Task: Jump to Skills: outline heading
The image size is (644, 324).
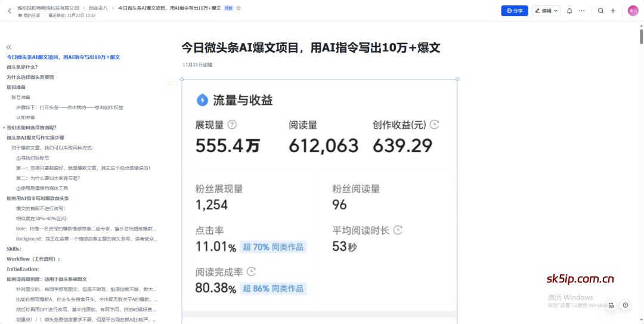Action: click(x=14, y=249)
